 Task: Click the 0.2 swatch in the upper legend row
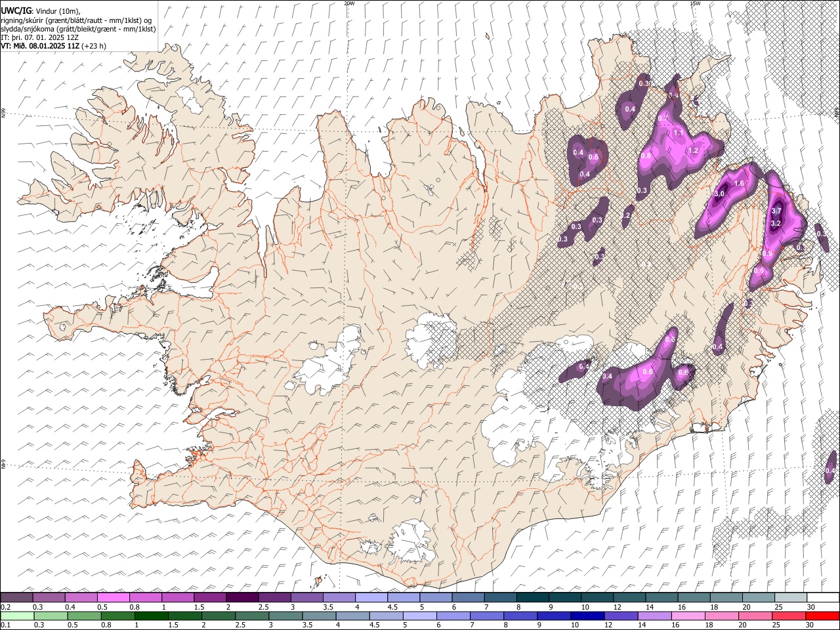16,597
